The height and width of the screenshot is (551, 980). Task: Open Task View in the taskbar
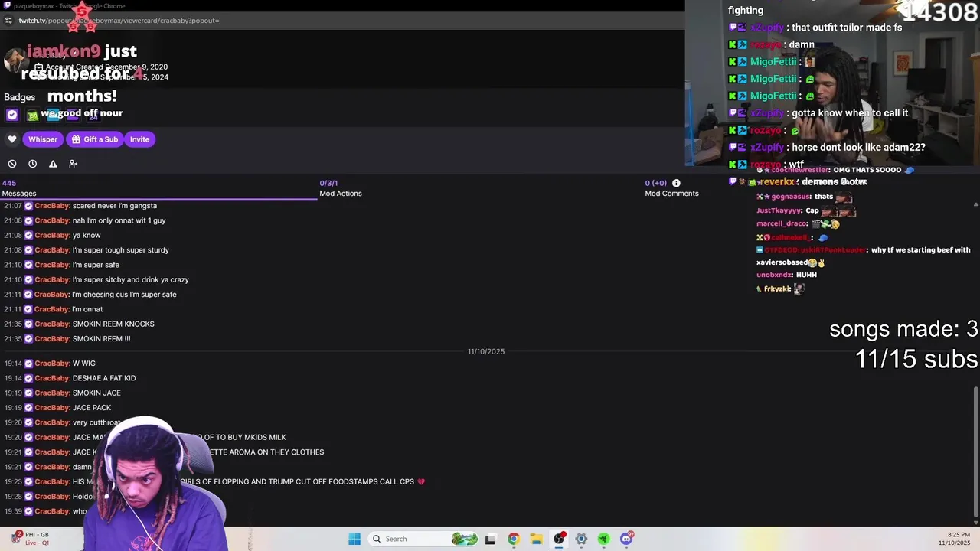[x=491, y=539]
